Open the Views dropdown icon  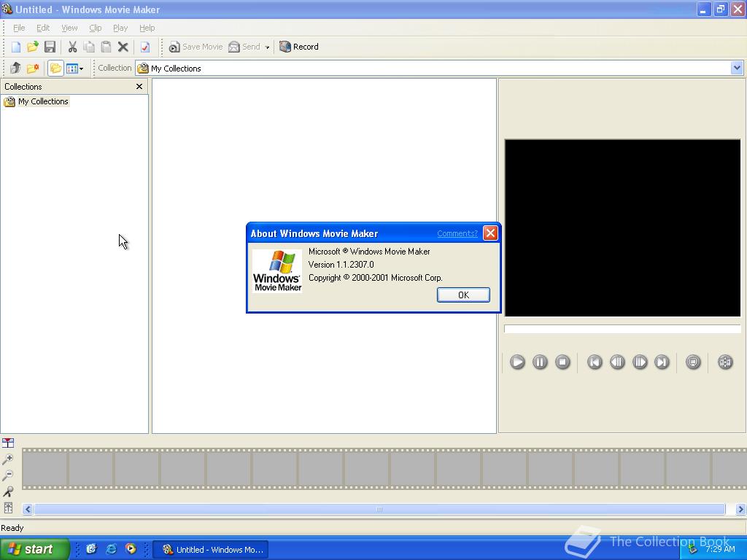[75, 69]
